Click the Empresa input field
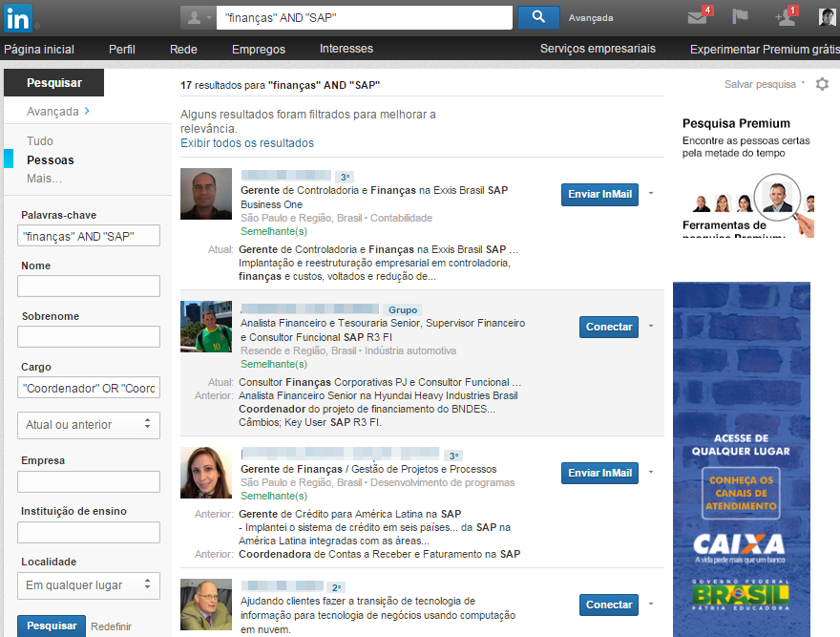840x637 pixels. [89, 481]
